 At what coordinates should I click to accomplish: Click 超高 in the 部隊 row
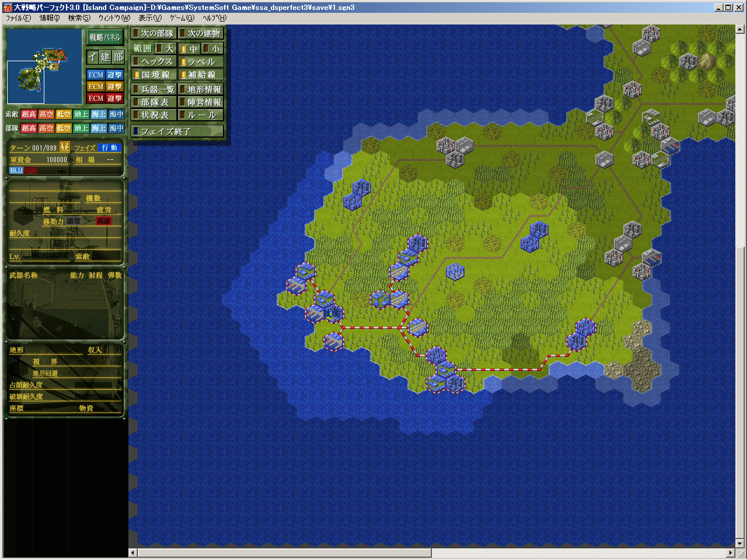pyautogui.click(x=29, y=128)
